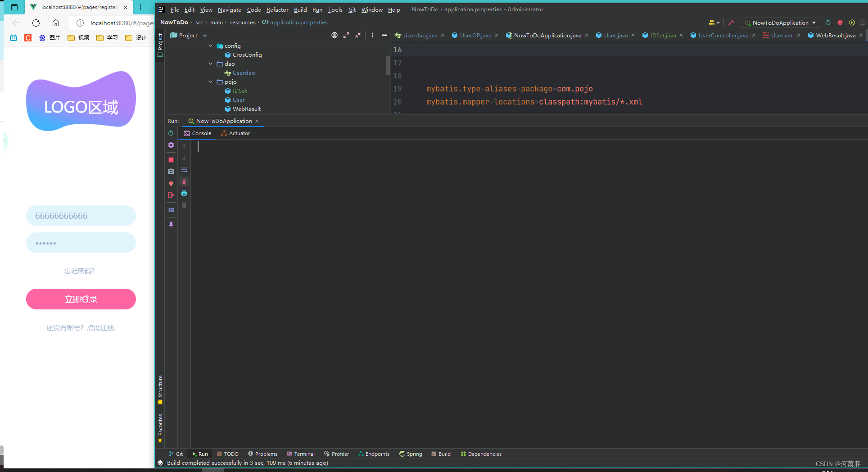
Task: Clear console with the trash icon
Action: (184, 205)
